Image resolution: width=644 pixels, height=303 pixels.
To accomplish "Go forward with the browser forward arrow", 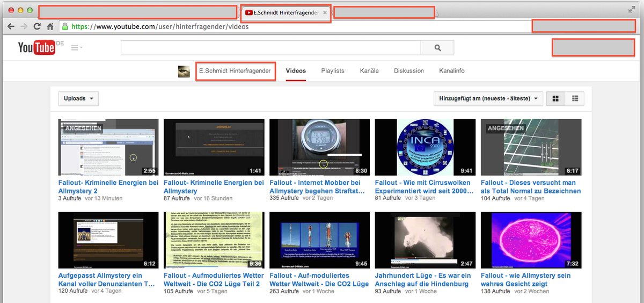I will coord(24,26).
